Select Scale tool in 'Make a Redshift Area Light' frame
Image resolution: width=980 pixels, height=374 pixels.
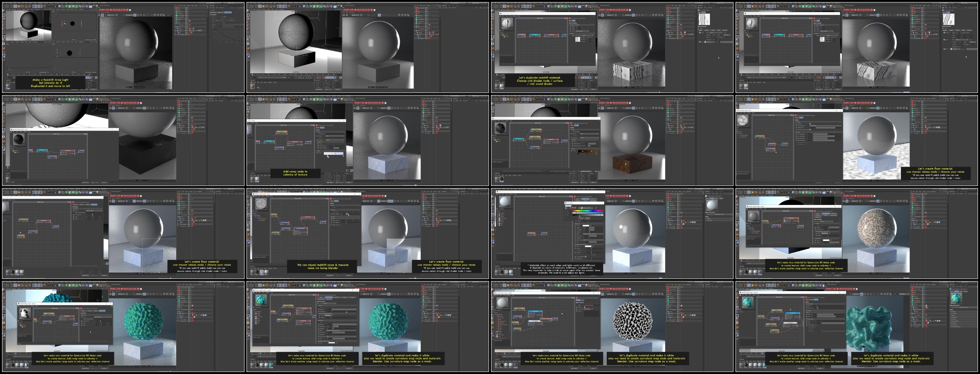pos(19,6)
